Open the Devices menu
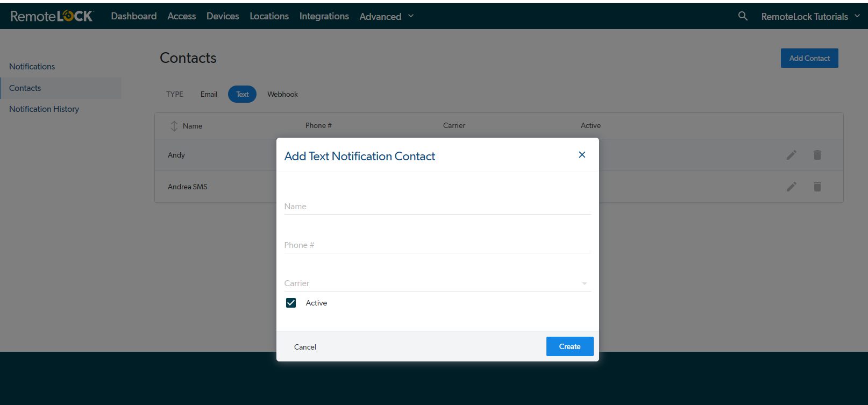The image size is (868, 405). tap(223, 16)
